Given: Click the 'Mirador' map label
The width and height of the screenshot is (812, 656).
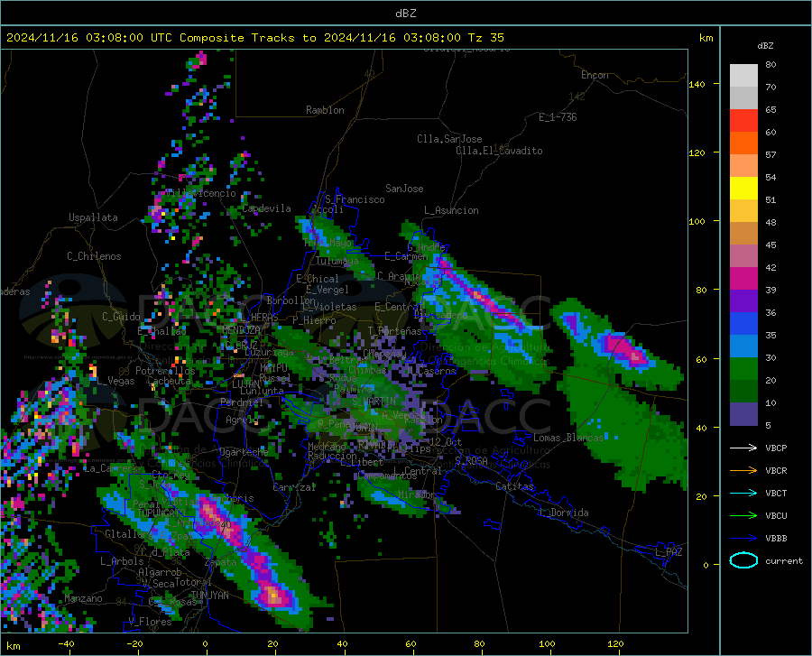Looking at the screenshot, I should click(417, 494).
